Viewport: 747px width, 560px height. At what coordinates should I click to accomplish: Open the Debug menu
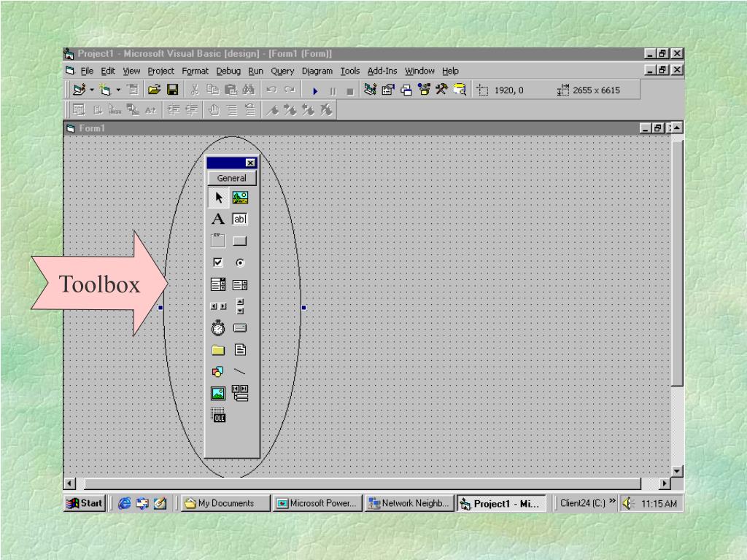228,71
